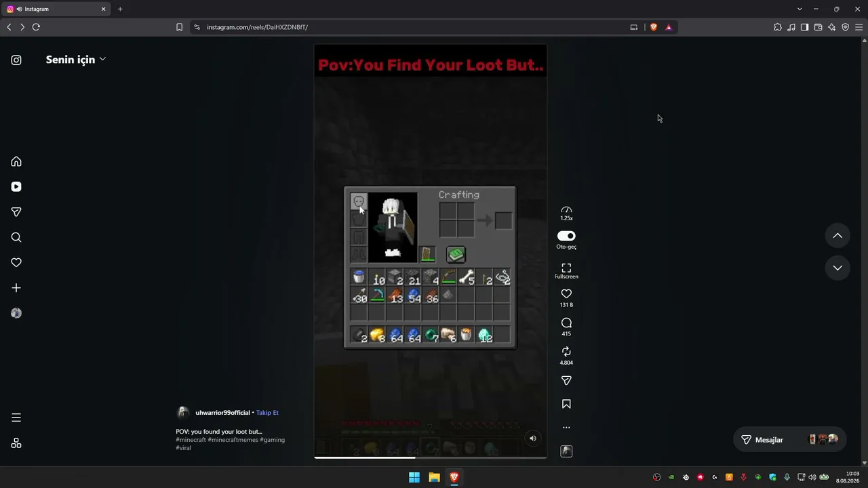This screenshot has height=488, width=868.
Task: Go to the Home feed icon
Action: (16, 161)
